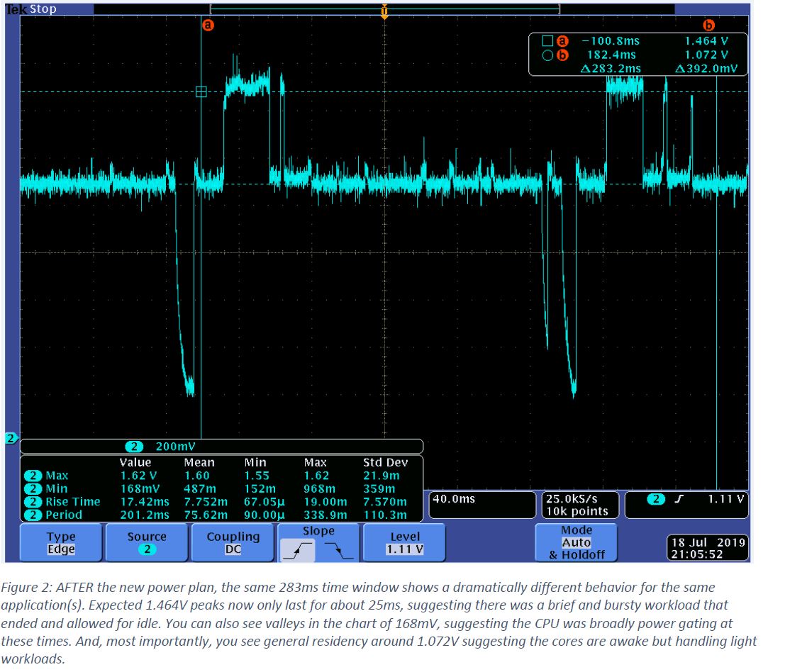785x672 pixels.
Task: Click the Std Dev column header
Action: [x=386, y=462]
